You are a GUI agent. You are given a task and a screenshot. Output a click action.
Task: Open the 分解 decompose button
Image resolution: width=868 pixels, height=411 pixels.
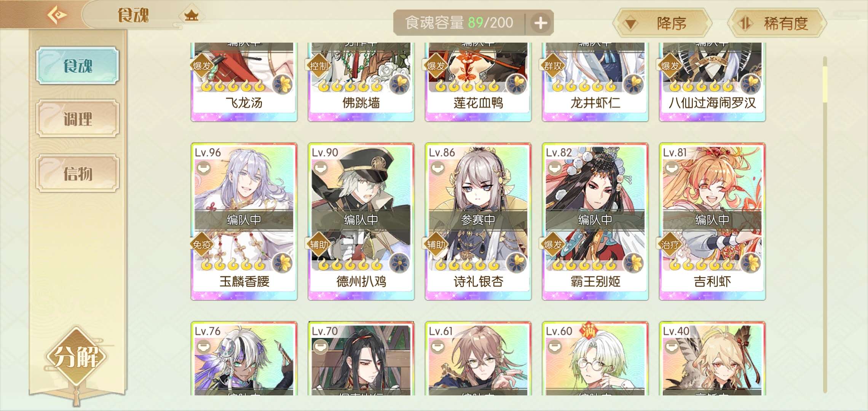pos(76,357)
